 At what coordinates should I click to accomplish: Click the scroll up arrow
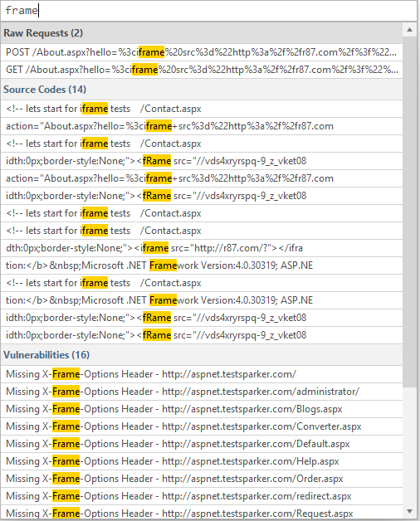410,30
